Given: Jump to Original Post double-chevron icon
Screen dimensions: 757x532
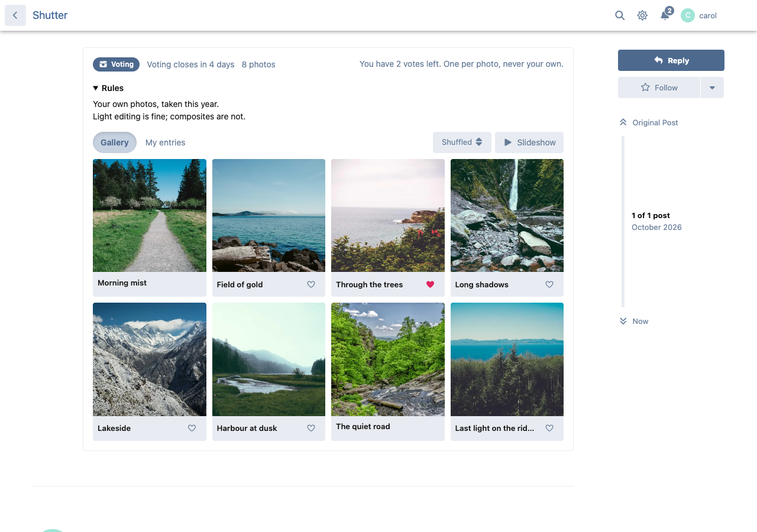Looking at the screenshot, I should pyautogui.click(x=623, y=122).
